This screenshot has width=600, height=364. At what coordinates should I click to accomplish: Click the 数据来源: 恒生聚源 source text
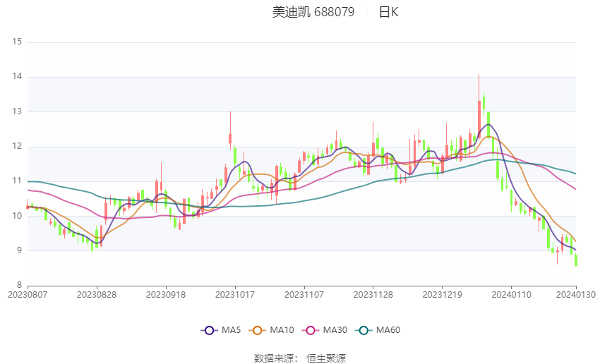click(x=300, y=358)
